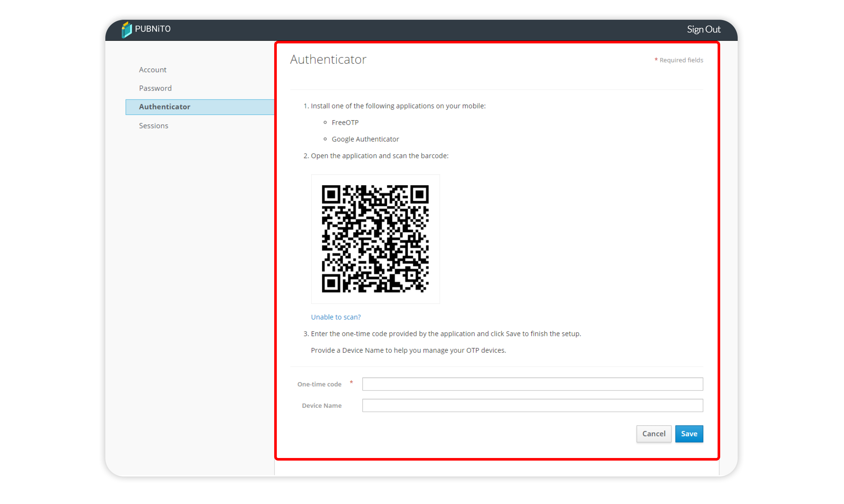Click the Sign Out link

(703, 29)
